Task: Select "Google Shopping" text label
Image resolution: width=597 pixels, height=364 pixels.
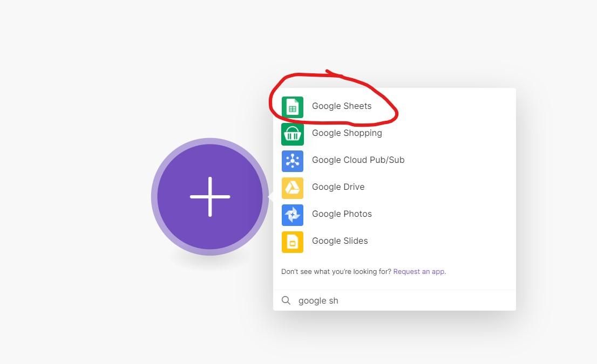Action: pos(347,133)
